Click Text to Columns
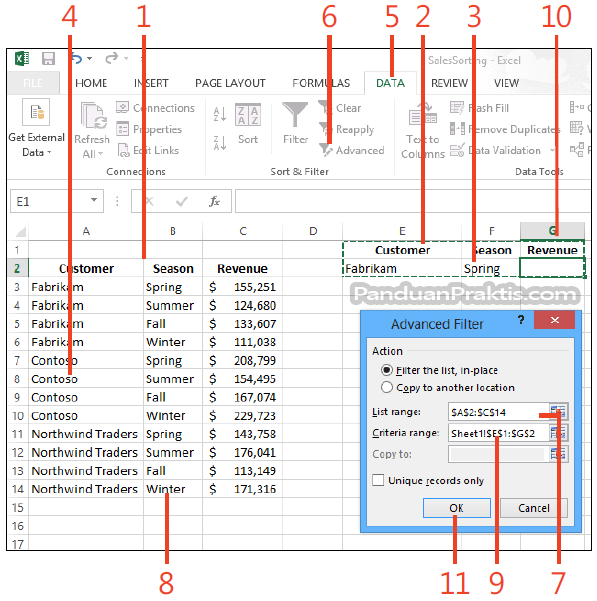 click(x=423, y=130)
